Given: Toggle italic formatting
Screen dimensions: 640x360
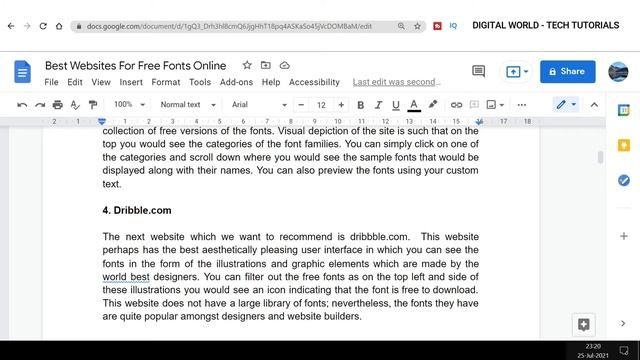Looking at the screenshot, I should pos(378,105).
